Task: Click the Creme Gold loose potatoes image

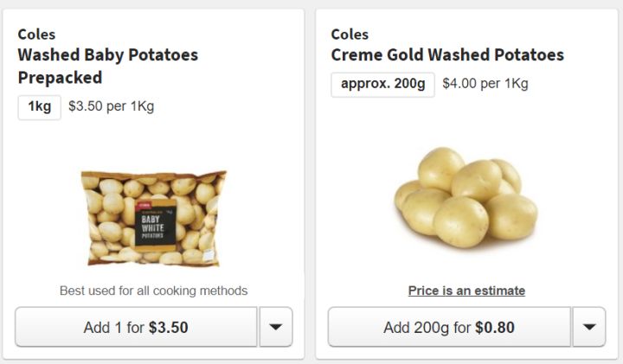Action: 466,197
